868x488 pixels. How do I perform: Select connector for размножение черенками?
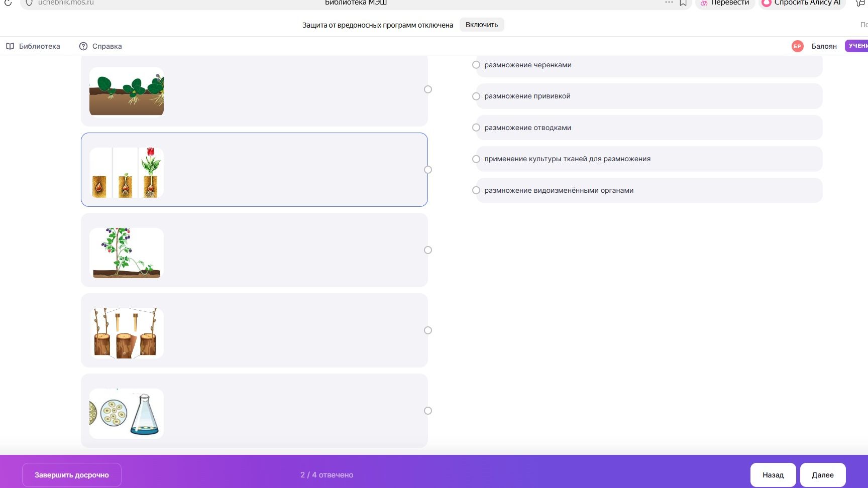click(476, 65)
